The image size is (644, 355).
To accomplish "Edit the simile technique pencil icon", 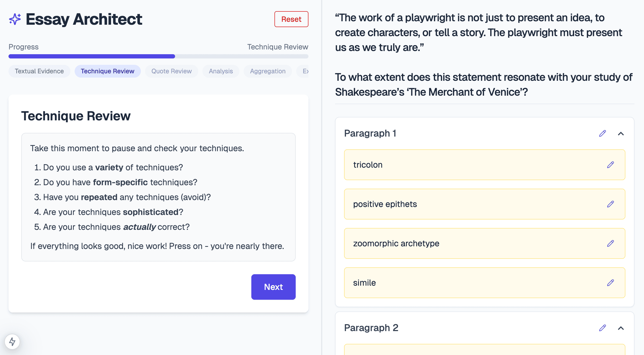I will coord(611,283).
